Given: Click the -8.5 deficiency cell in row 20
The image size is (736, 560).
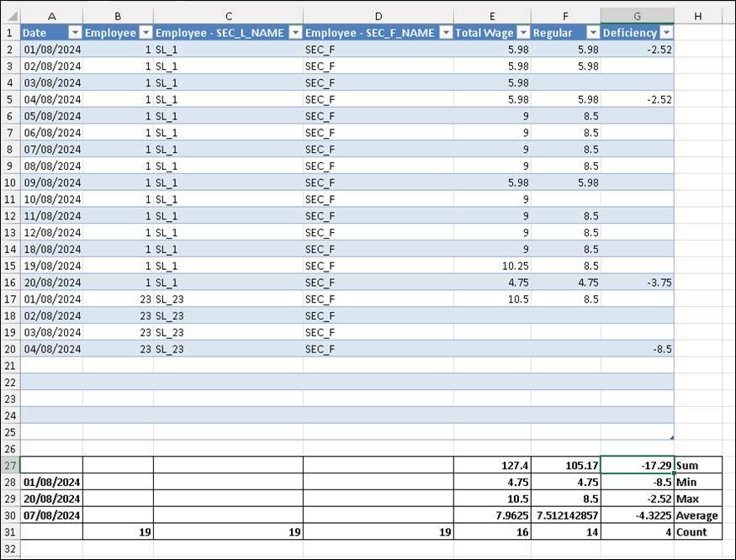Looking at the screenshot, I should (638, 349).
